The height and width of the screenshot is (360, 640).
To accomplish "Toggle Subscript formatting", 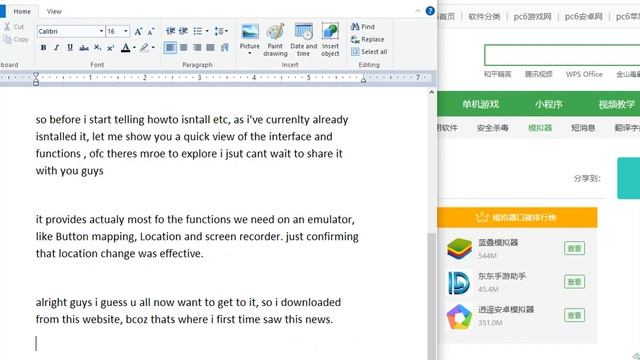I will click(x=98, y=48).
